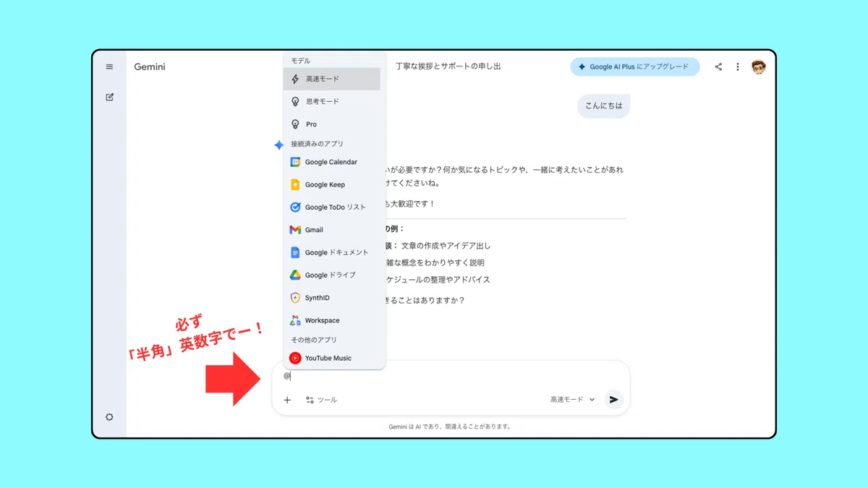The height and width of the screenshot is (488, 868).
Task: Click the send message arrow button
Action: click(x=614, y=399)
